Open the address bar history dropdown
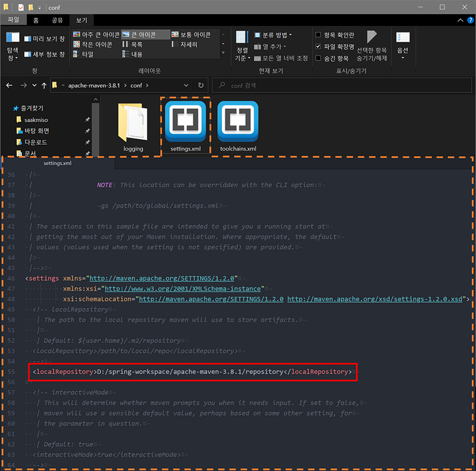This screenshot has height=471, width=476. (x=186, y=85)
